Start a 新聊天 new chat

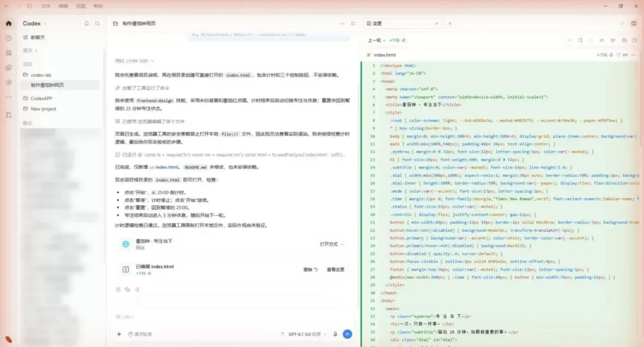(x=35, y=38)
